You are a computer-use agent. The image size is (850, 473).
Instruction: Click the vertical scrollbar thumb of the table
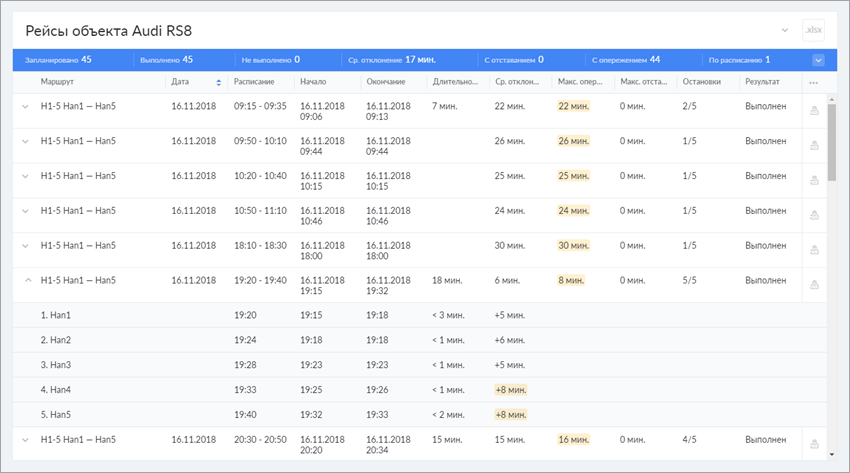(832, 140)
